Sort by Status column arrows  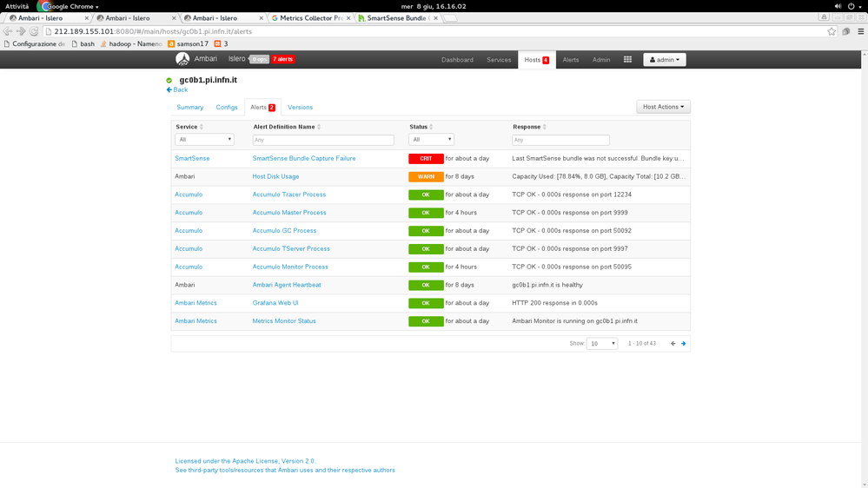431,127
